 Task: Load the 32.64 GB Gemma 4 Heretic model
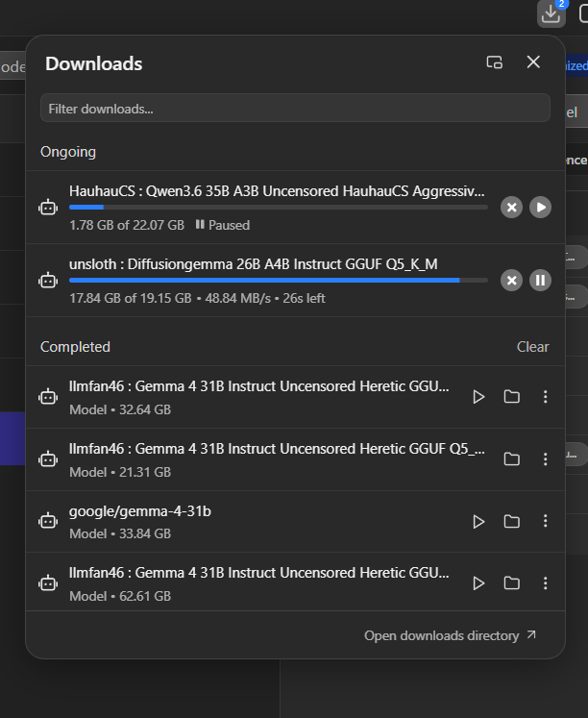[x=478, y=397]
